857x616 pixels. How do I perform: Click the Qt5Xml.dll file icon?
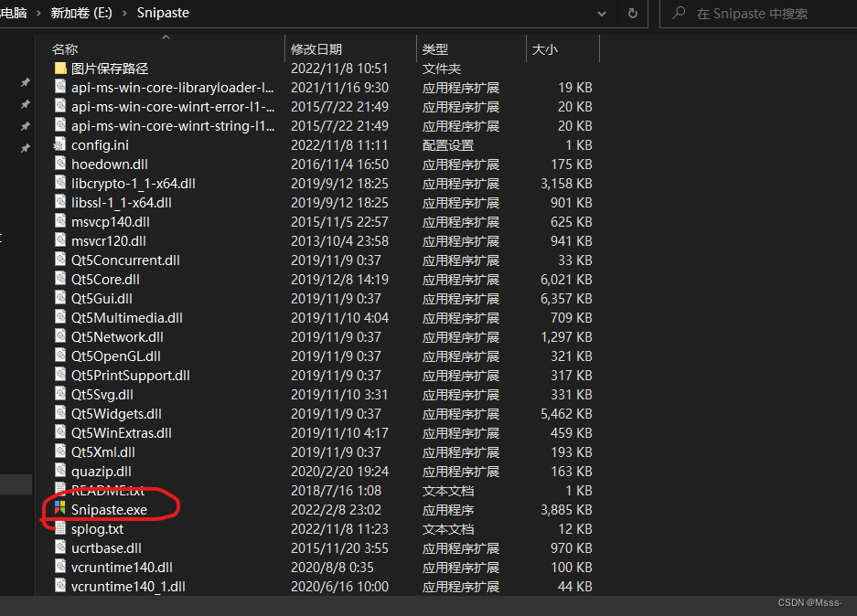click(60, 451)
